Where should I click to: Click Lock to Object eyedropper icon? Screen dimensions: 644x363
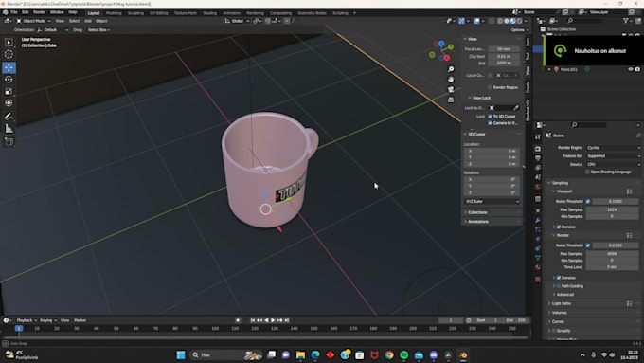[x=516, y=108]
